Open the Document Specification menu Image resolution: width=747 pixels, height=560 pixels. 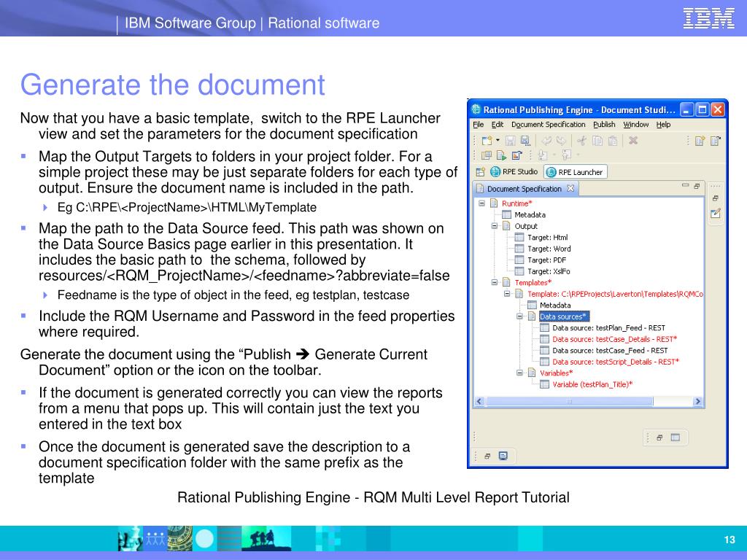[548, 125]
